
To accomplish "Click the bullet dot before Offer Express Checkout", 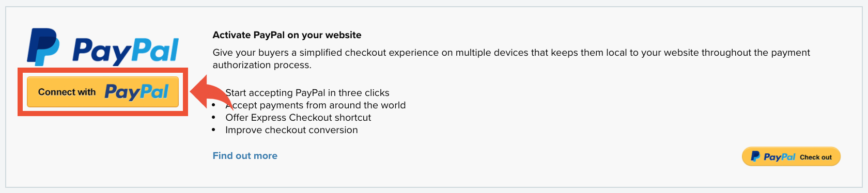I will tap(214, 118).
